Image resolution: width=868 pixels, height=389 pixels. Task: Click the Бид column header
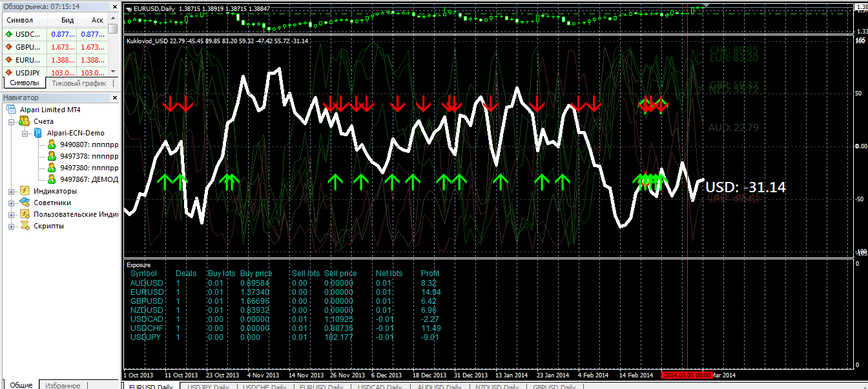coord(62,20)
